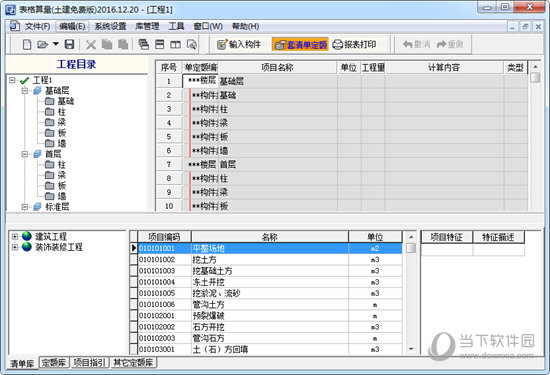Click the 重做 redo button
Viewport: 550px width, 375px height.
[x=450, y=45]
